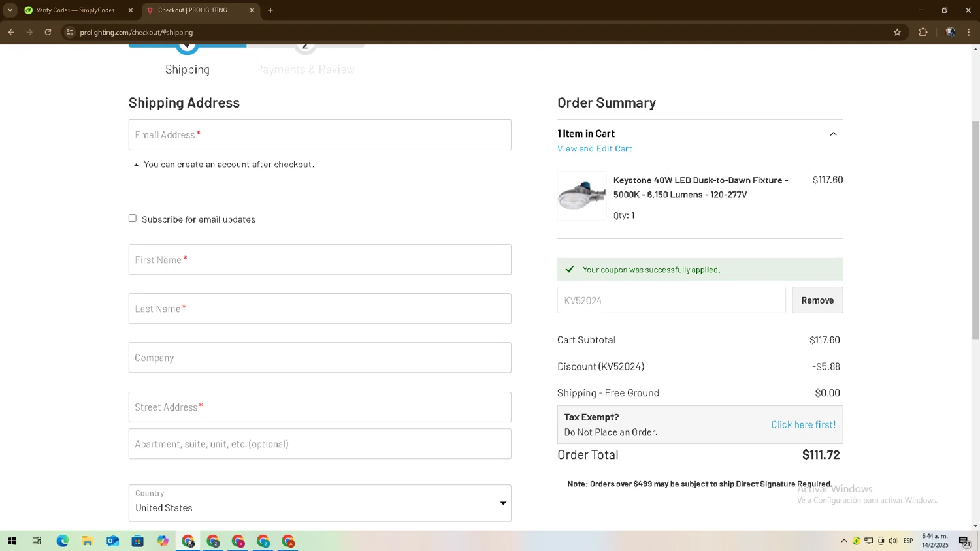The height and width of the screenshot is (551, 980).
Task: Open View and Edit Cart link
Action: (x=595, y=149)
